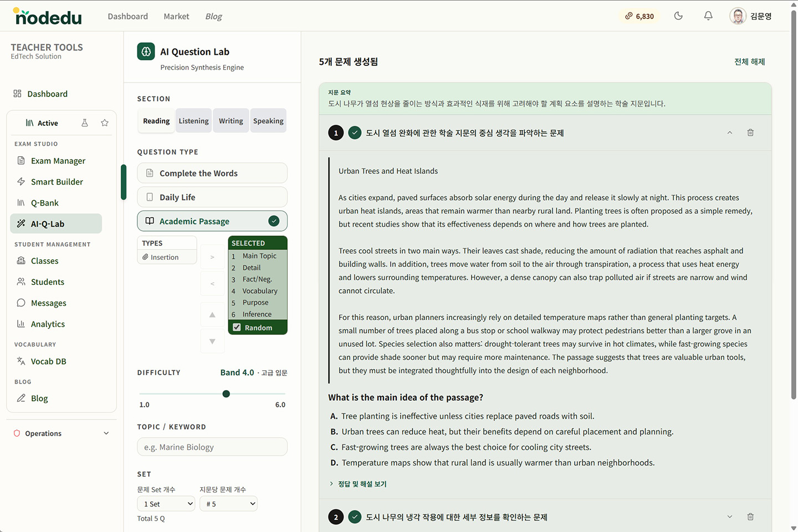Collapse question 1 panel
This screenshot has width=798, height=532.
tap(729, 132)
